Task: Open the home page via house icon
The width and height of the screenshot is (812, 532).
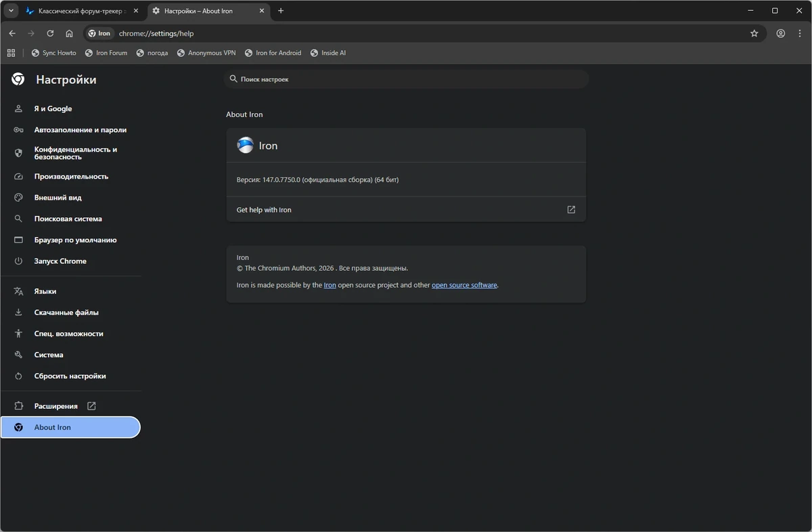Action: coord(69,33)
